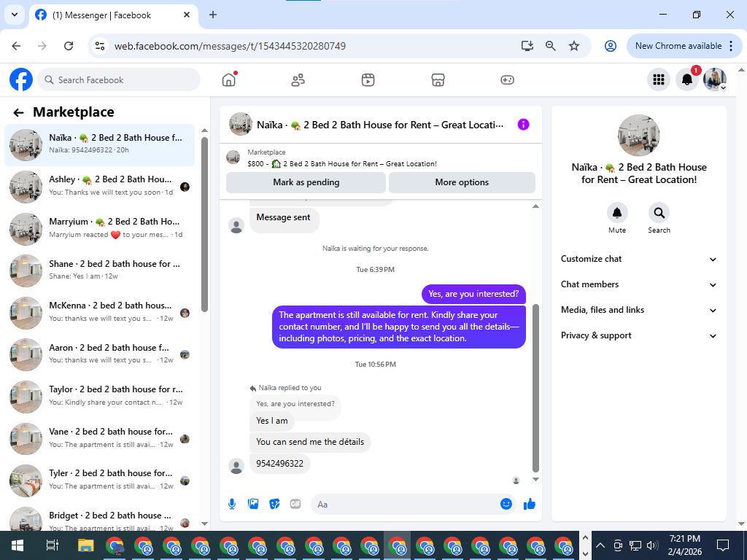Open the Gaming controller icon

tap(507, 80)
